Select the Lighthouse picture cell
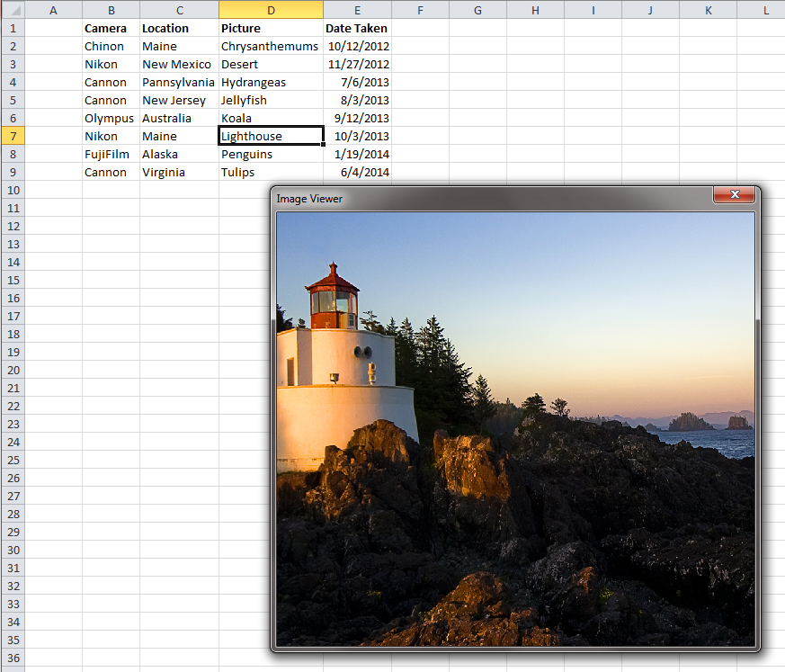This screenshot has height=672, width=785. click(x=271, y=136)
